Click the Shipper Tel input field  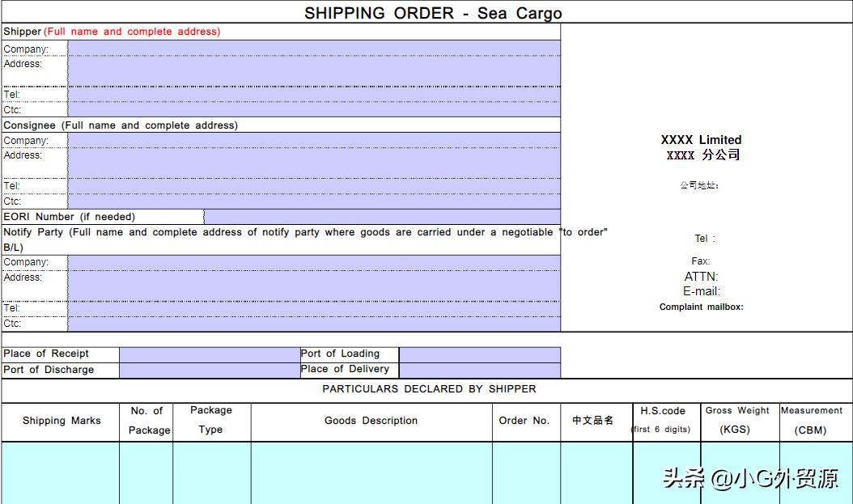pyautogui.click(x=314, y=95)
